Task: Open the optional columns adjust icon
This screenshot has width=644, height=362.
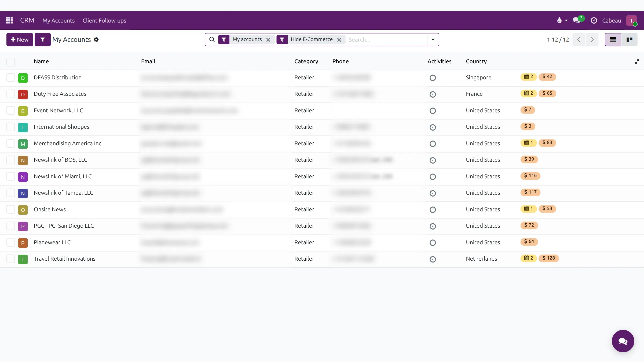Action: 637,62
